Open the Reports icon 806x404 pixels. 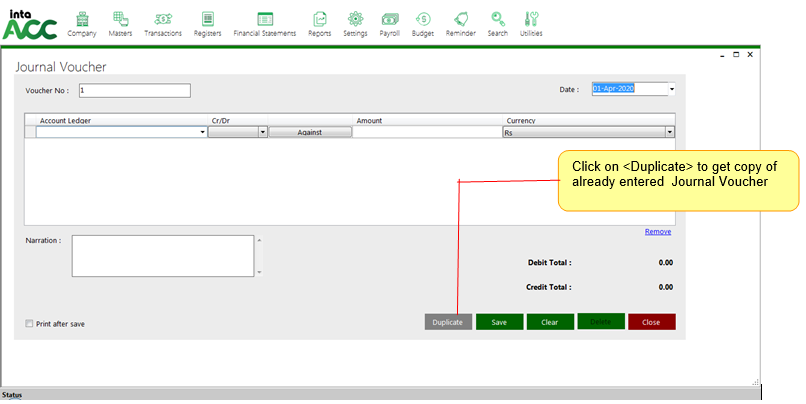click(320, 20)
